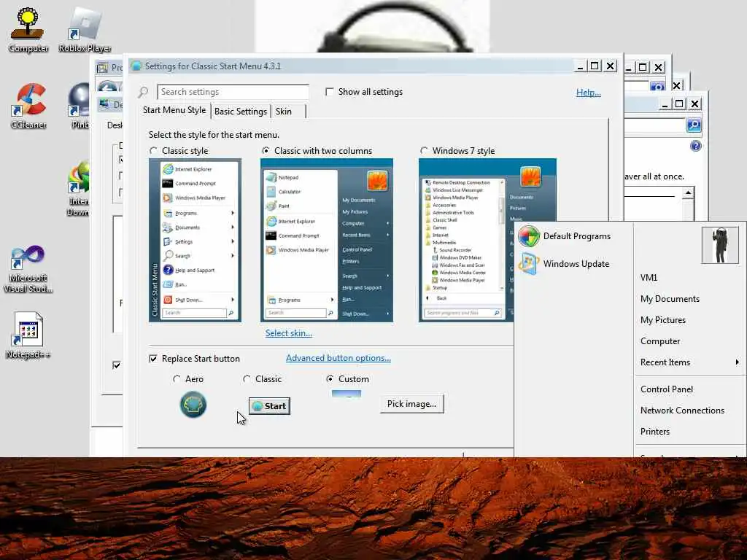The image size is (747, 560).
Task: Click the Windows Update icon
Action: (x=528, y=264)
